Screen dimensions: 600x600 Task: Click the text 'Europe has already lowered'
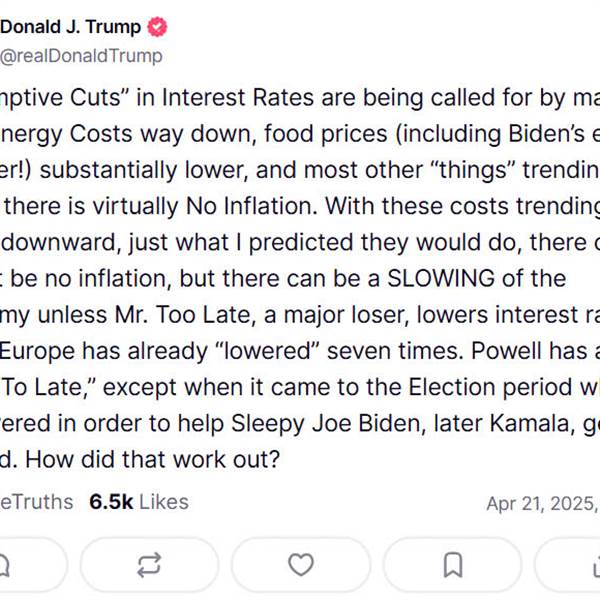coord(160,351)
